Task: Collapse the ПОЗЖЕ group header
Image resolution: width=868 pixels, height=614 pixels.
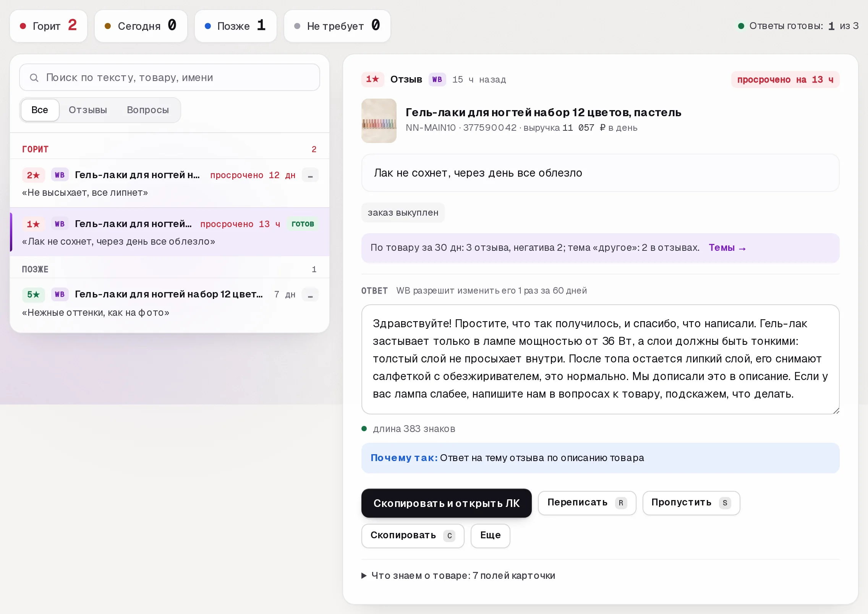Action: point(170,269)
